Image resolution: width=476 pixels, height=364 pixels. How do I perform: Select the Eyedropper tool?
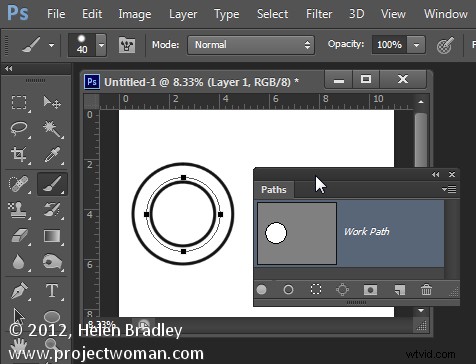point(52,155)
